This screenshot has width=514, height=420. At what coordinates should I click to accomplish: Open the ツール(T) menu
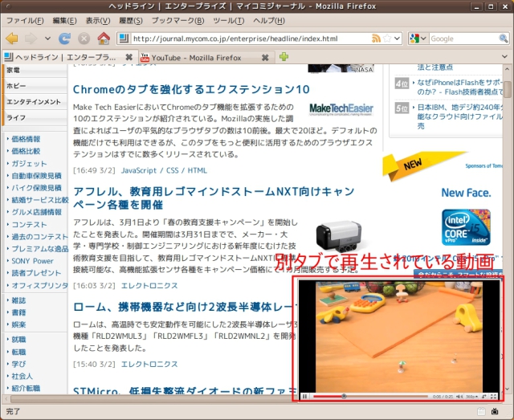[228, 21]
